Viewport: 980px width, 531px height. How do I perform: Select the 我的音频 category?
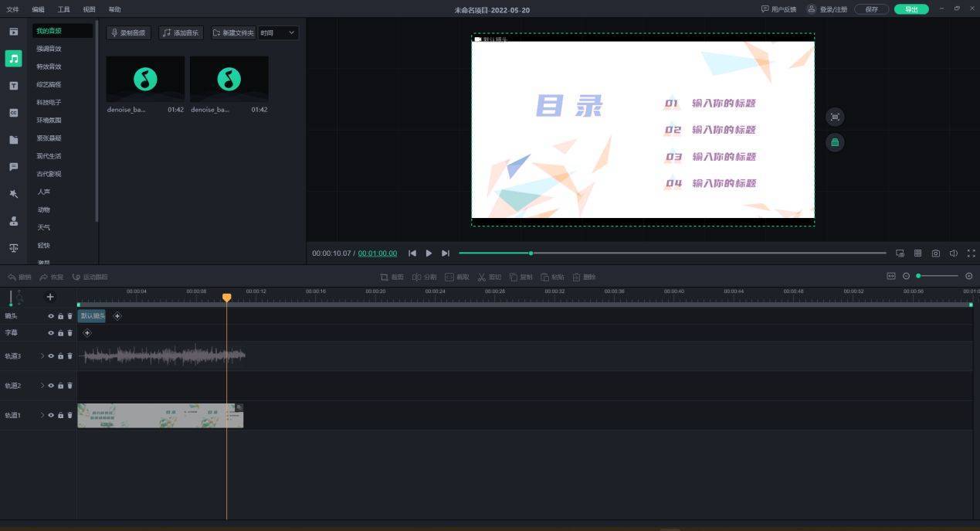pyautogui.click(x=63, y=31)
